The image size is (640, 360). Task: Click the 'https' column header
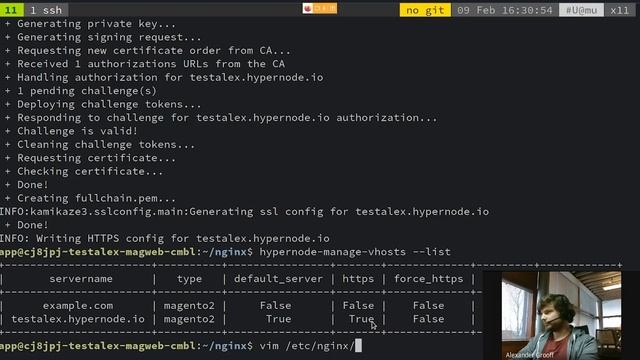click(x=358, y=279)
